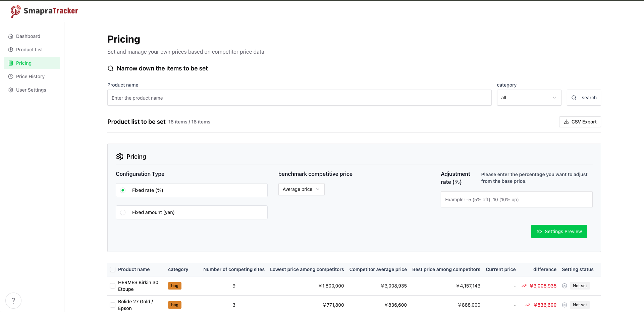Open the category dropdown set to all
The image size is (644, 312).
tap(529, 97)
